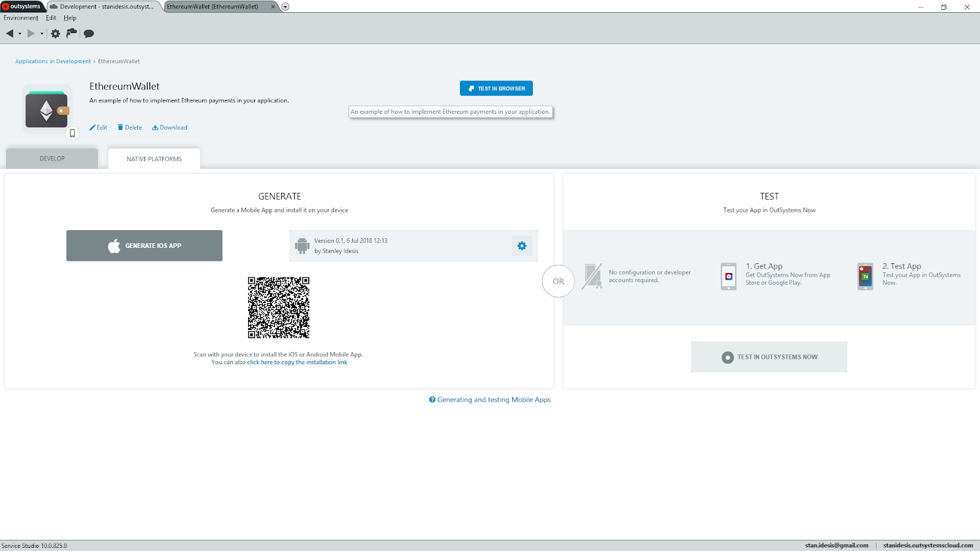Click the forward navigation arrow
This screenshot has height=551, width=980.
[x=32, y=34]
